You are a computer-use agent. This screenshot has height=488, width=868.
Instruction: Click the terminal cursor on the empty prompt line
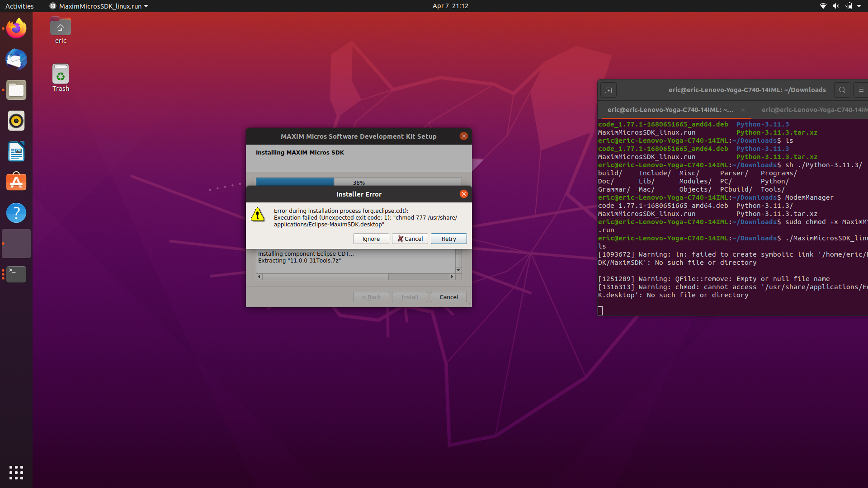click(600, 311)
